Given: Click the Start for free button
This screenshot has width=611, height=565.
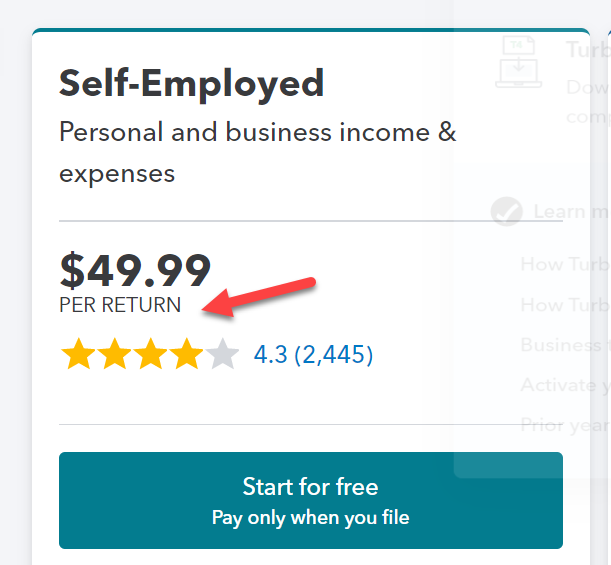Looking at the screenshot, I should pos(310,500).
